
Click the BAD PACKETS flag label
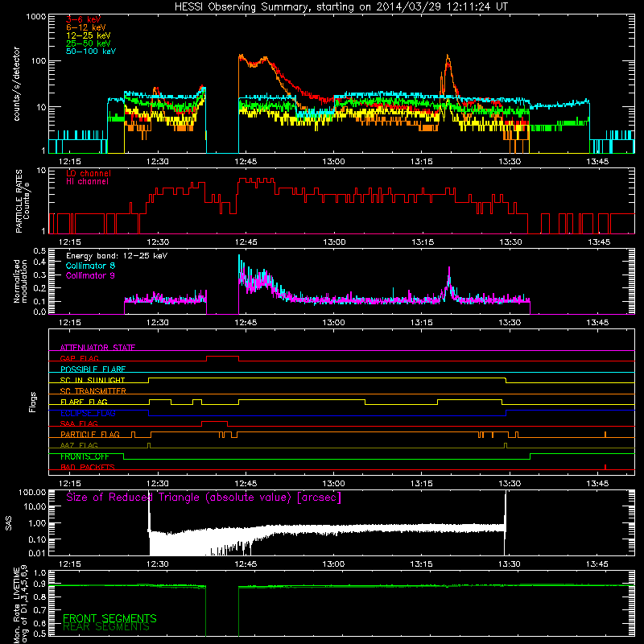tap(88, 467)
